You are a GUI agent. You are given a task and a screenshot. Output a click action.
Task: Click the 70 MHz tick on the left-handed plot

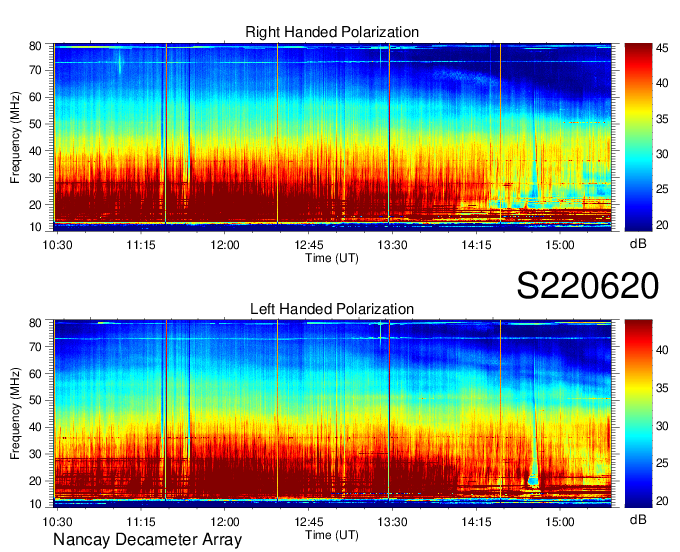pyautogui.click(x=35, y=347)
